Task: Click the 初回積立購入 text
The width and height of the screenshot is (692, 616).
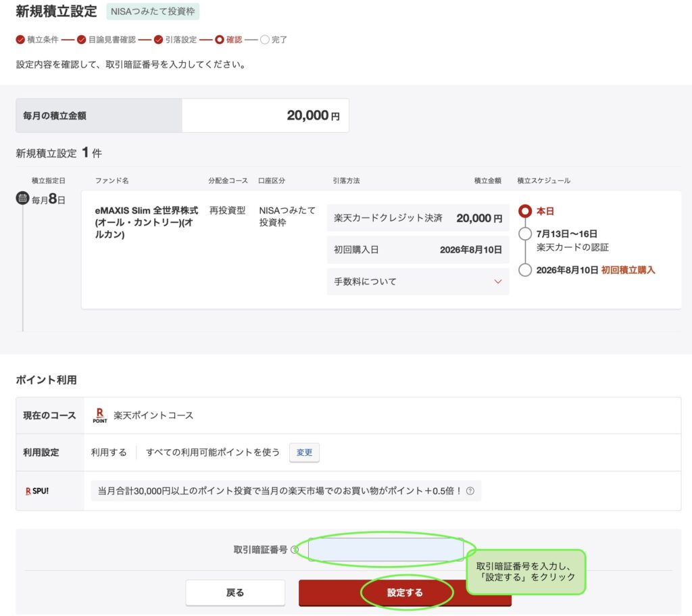Action: pos(628,270)
